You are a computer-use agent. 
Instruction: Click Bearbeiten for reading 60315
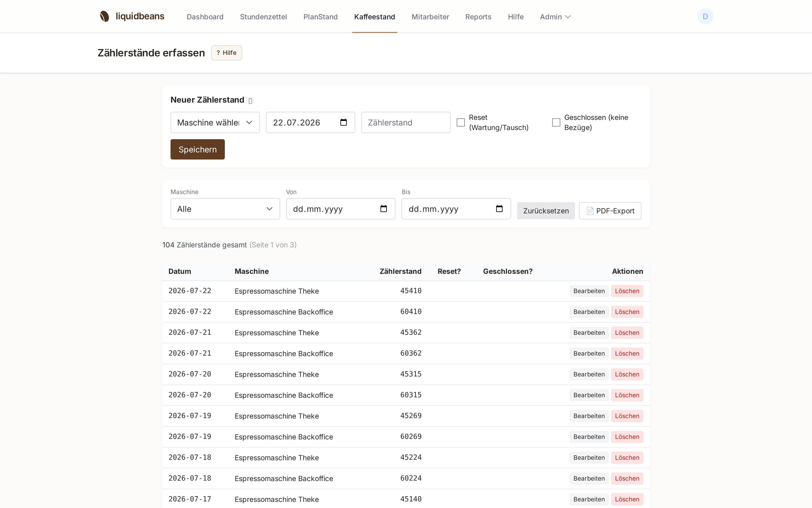(x=589, y=395)
